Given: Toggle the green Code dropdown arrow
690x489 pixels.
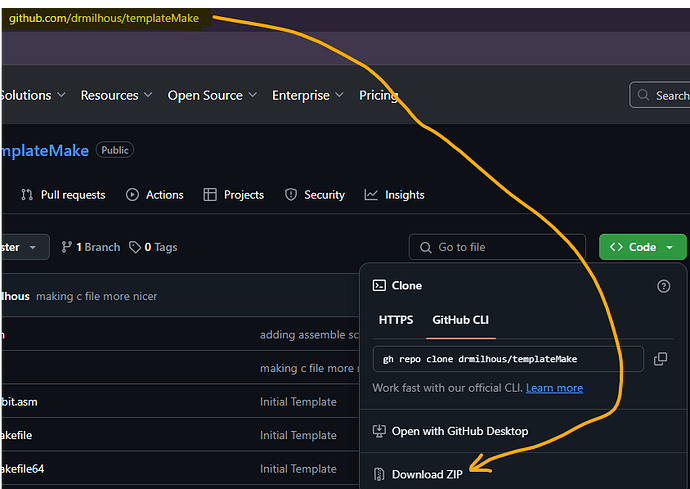Looking at the screenshot, I should pyautogui.click(x=669, y=247).
